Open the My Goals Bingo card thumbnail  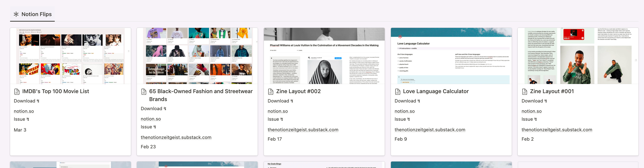[324, 165]
